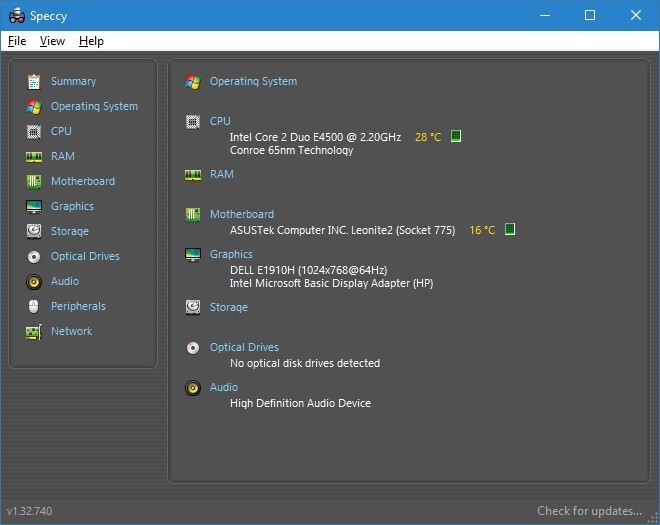Click DELL E1910H monitor text
The width and height of the screenshot is (660, 525).
click(309, 270)
